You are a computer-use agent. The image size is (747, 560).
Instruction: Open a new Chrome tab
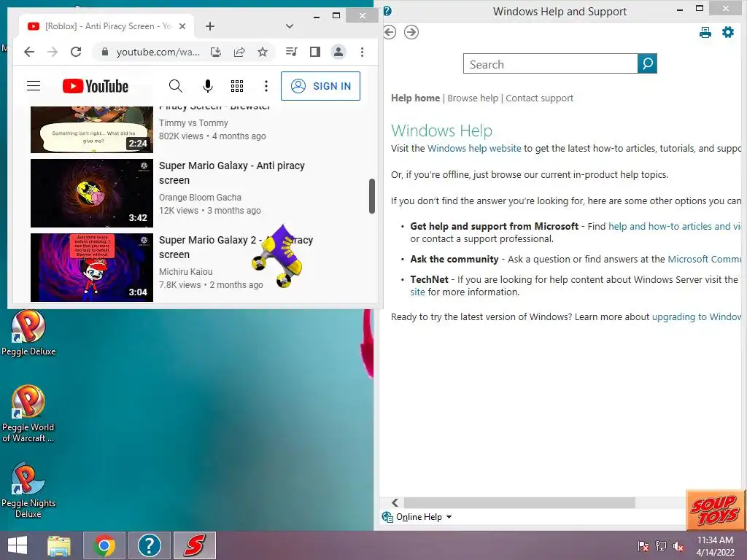(210, 26)
